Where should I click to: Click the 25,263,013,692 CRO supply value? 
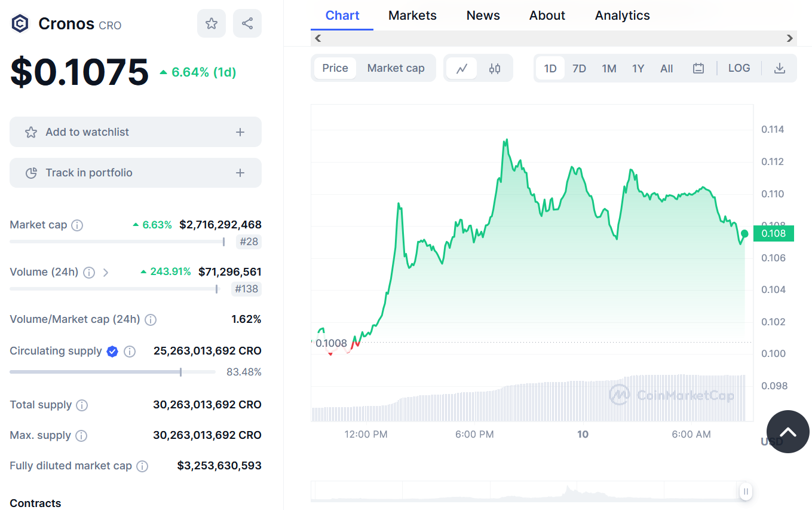pyautogui.click(x=207, y=351)
